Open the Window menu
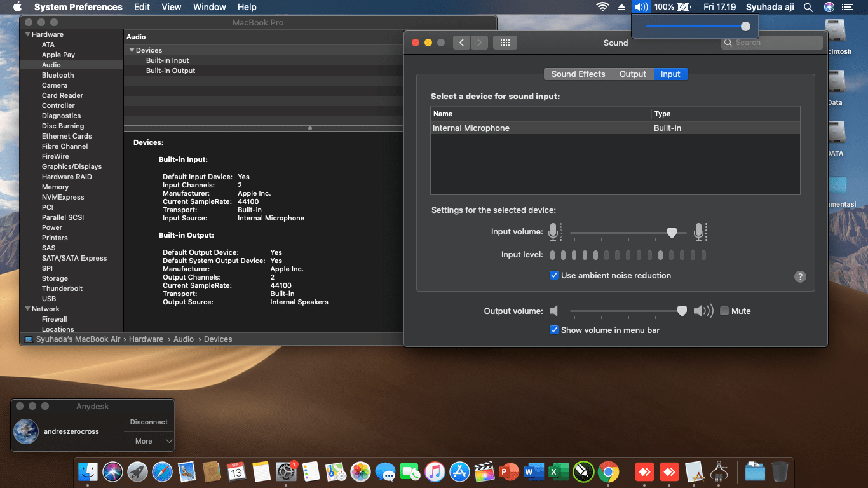 [x=209, y=7]
